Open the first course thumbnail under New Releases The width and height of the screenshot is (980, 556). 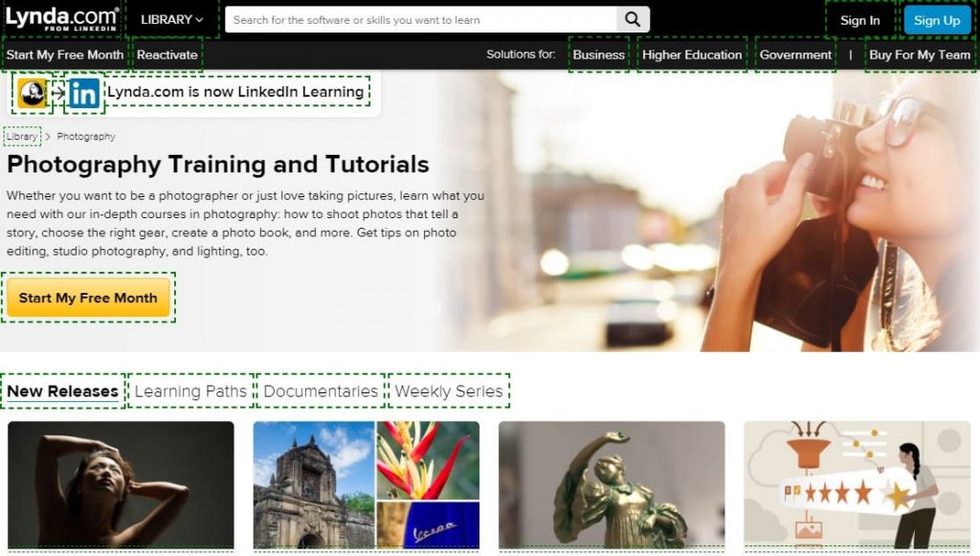pos(120,483)
